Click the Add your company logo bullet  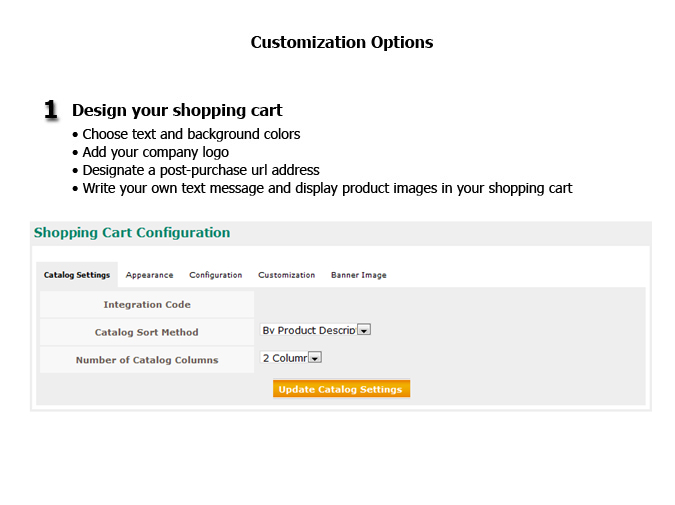pyautogui.click(x=155, y=152)
